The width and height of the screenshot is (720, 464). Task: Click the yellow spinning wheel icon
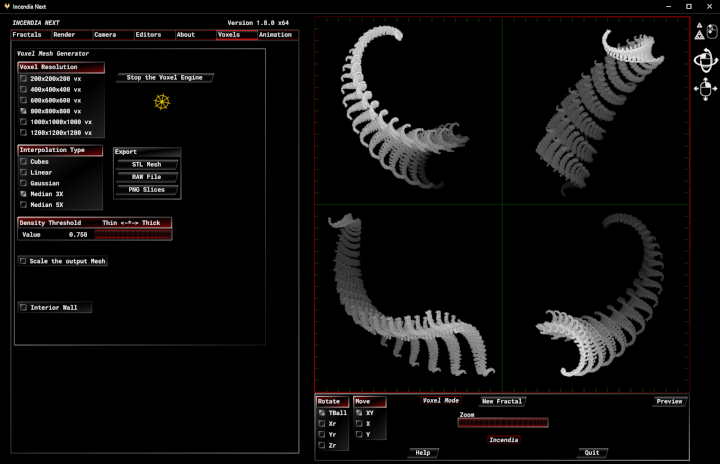click(x=162, y=102)
